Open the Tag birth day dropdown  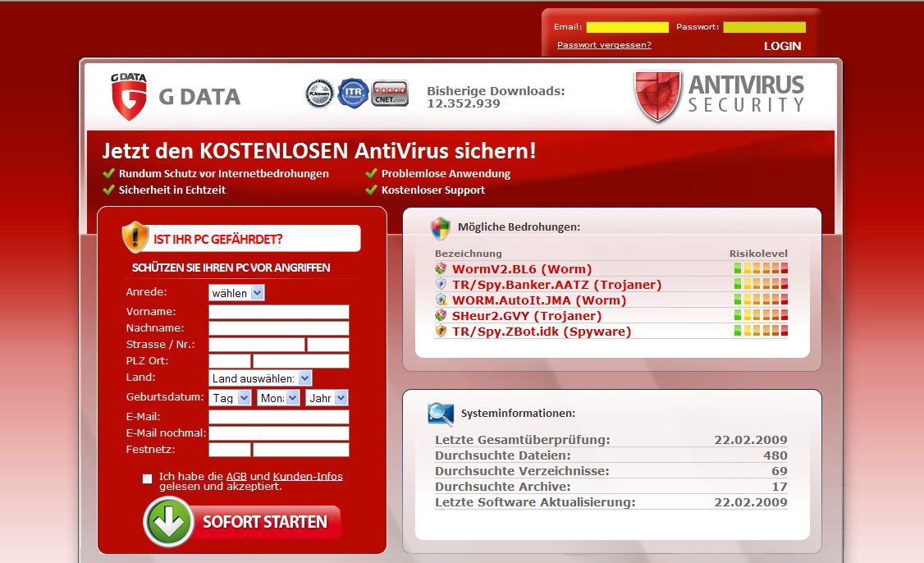(x=231, y=398)
